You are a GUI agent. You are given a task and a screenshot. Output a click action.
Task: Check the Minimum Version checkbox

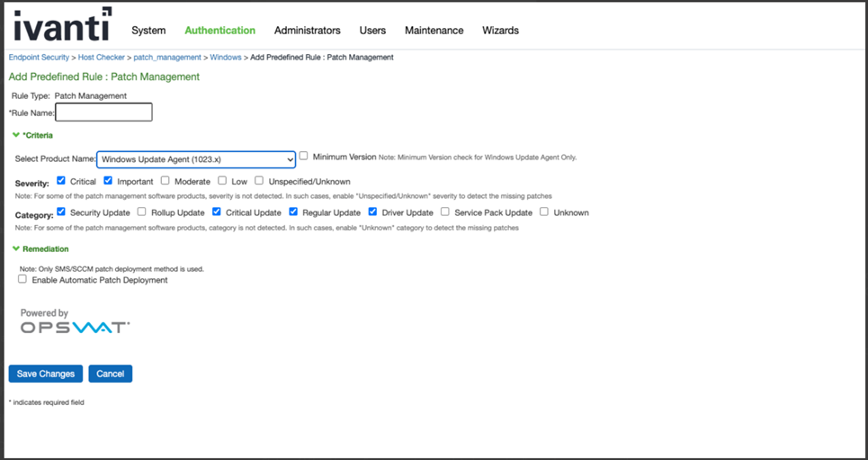coord(304,156)
